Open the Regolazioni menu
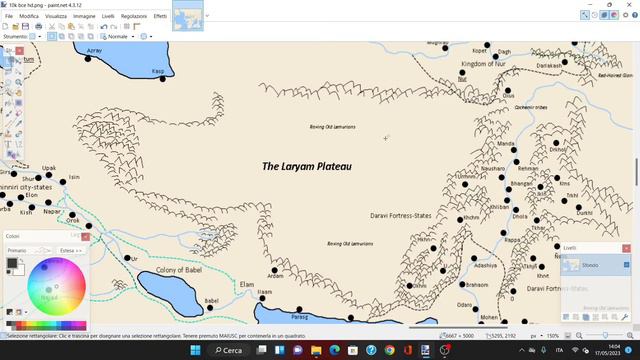 point(133,16)
